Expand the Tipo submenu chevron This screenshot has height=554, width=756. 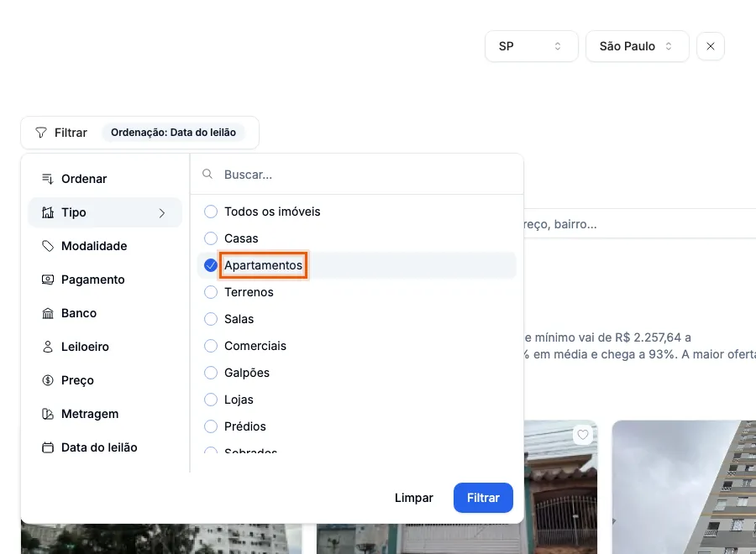tap(162, 213)
